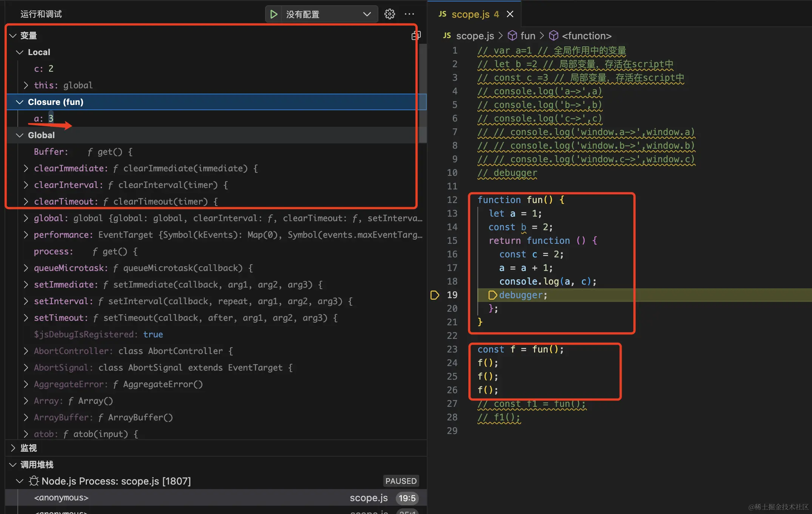Collapse the Local scope section

20,52
